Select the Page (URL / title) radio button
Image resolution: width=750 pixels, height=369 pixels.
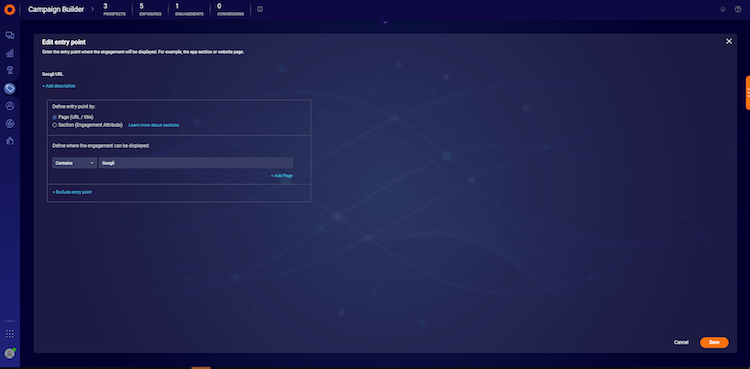tap(55, 117)
